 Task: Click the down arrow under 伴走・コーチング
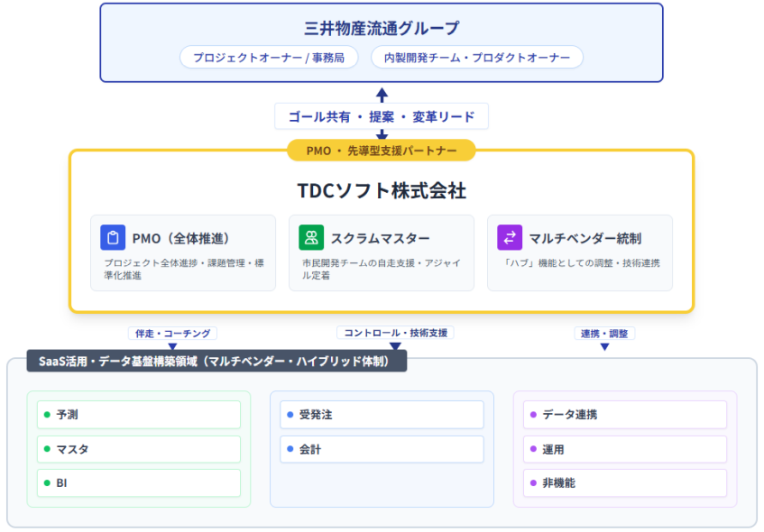point(172,345)
